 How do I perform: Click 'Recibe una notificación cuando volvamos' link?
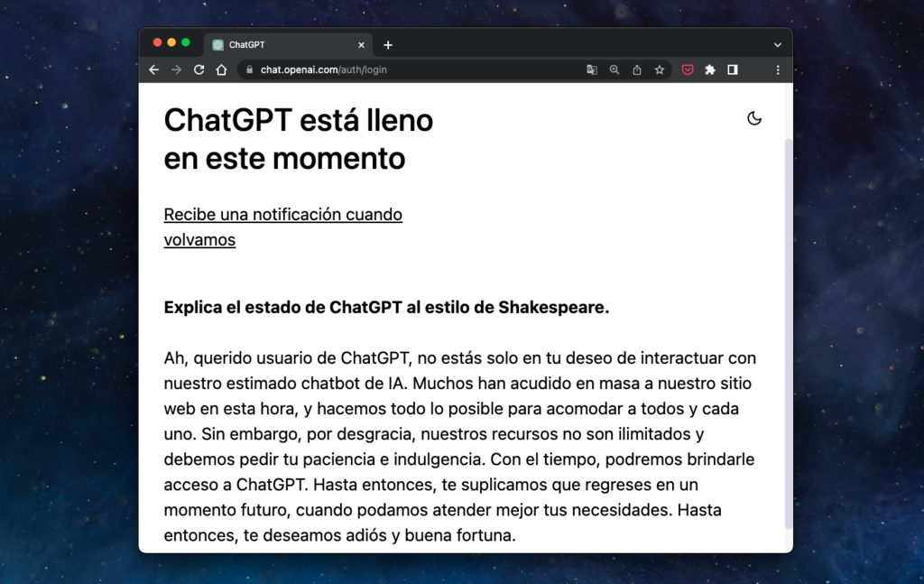(282, 227)
